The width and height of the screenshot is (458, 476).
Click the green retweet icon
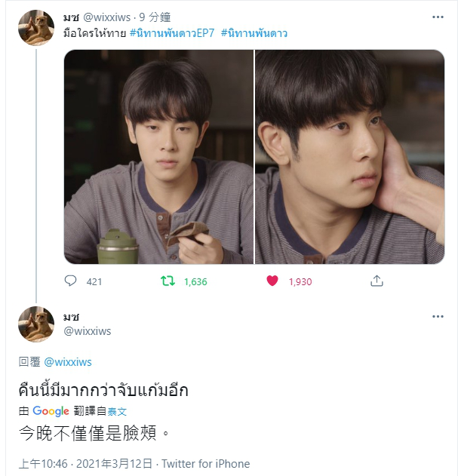(x=168, y=281)
